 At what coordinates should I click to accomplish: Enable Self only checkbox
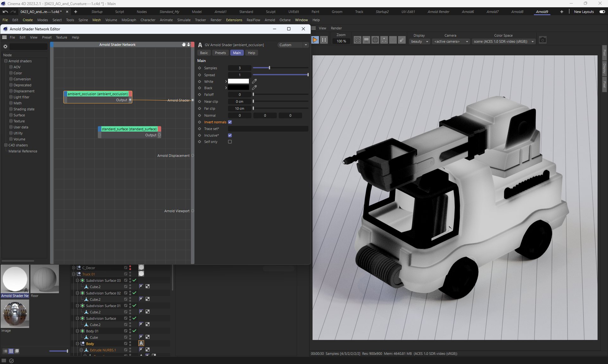230,142
